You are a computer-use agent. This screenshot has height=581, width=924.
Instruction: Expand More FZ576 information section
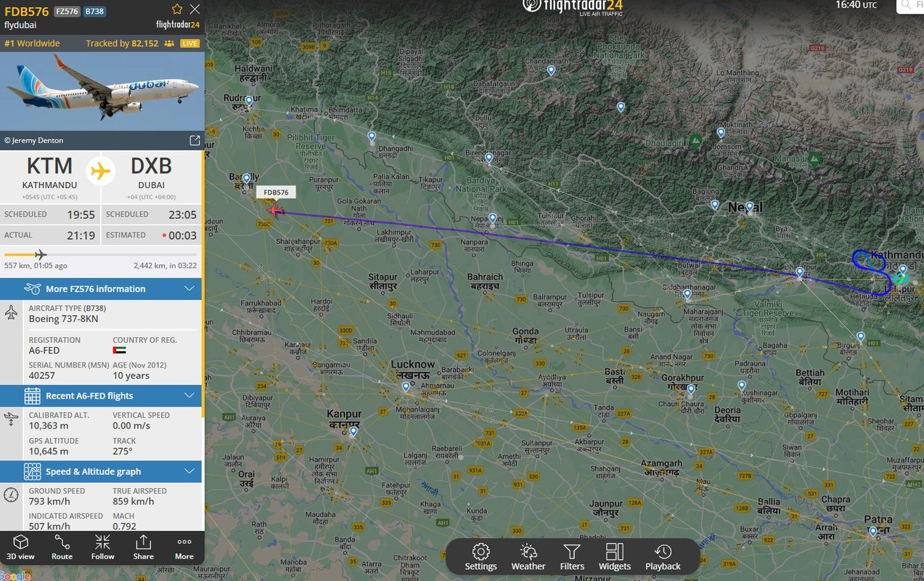coord(101,289)
